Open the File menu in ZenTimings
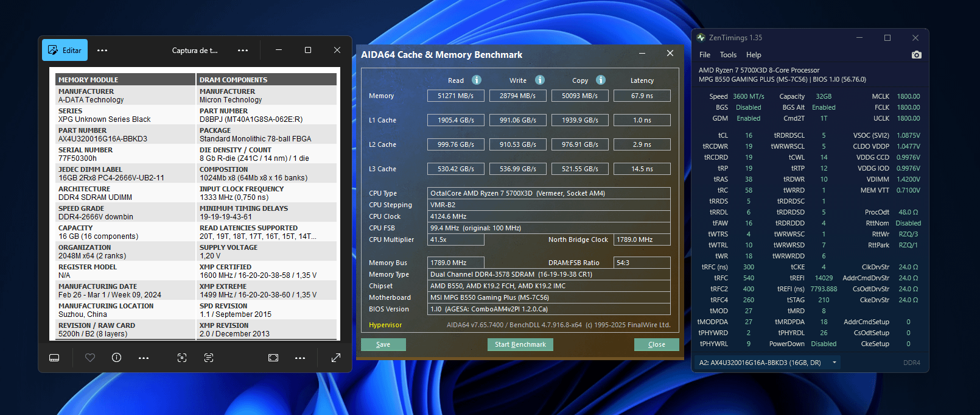This screenshot has width=980, height=415. tap(705, 55)
